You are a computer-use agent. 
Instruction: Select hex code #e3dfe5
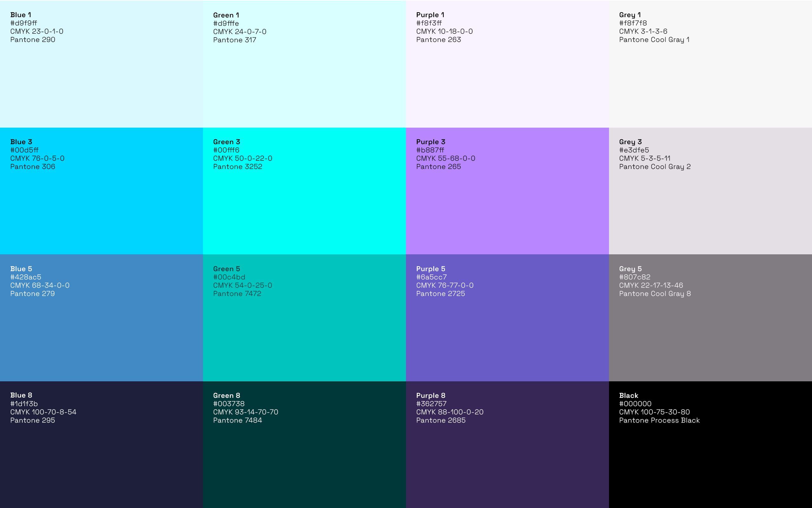[634, 150]
